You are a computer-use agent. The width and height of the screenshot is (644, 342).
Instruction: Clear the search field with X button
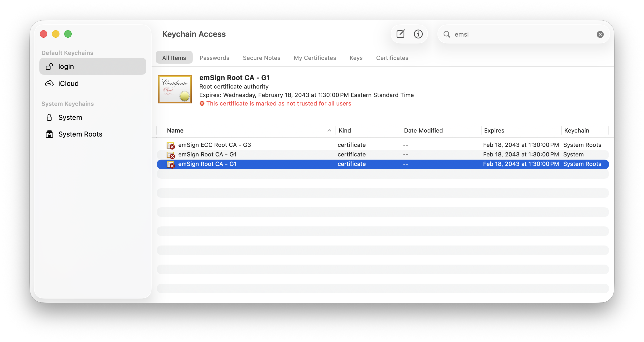pyautogui.click(x=600, y=34)
